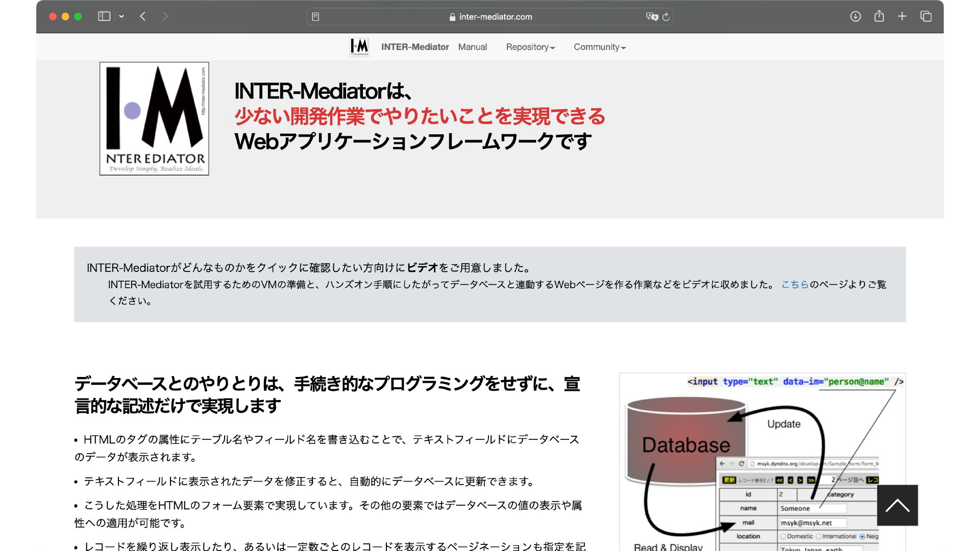This screenshot has height=551, width=980.
Task: Open the INTER-Mediator home link
Action: [415, 47]
